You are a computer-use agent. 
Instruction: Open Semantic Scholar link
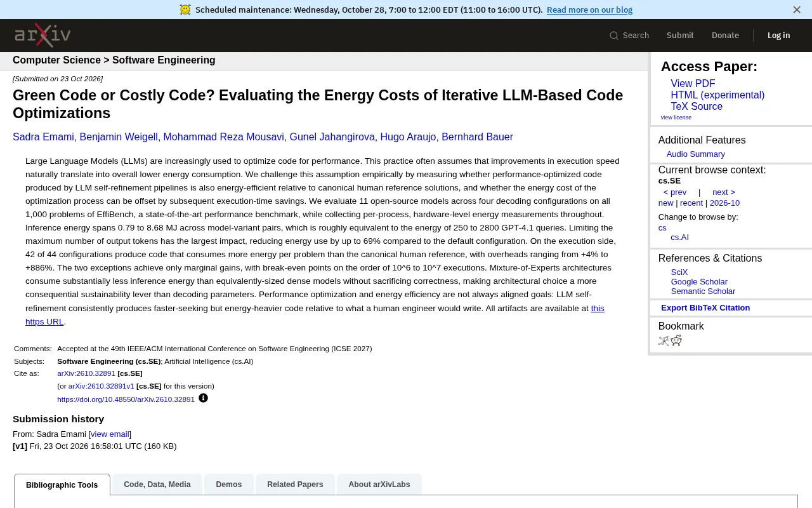pos(703,291)
